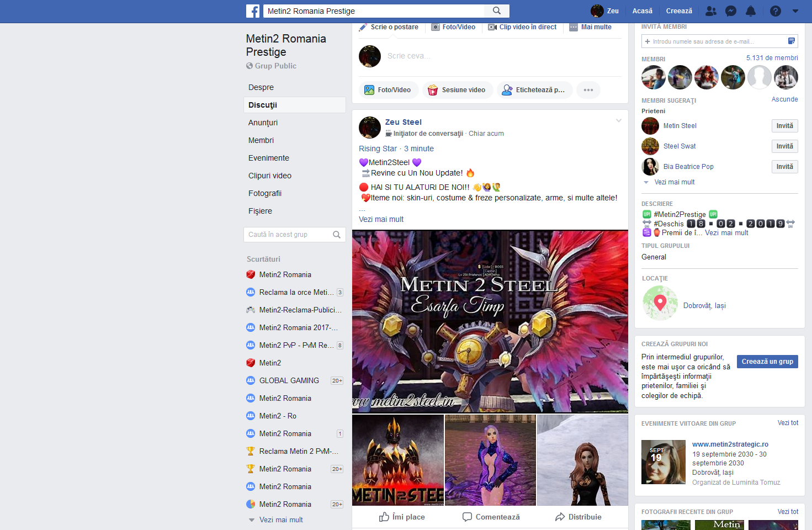
Task: Open the purple costume character thumbnail
Action: tap(490, 460)
